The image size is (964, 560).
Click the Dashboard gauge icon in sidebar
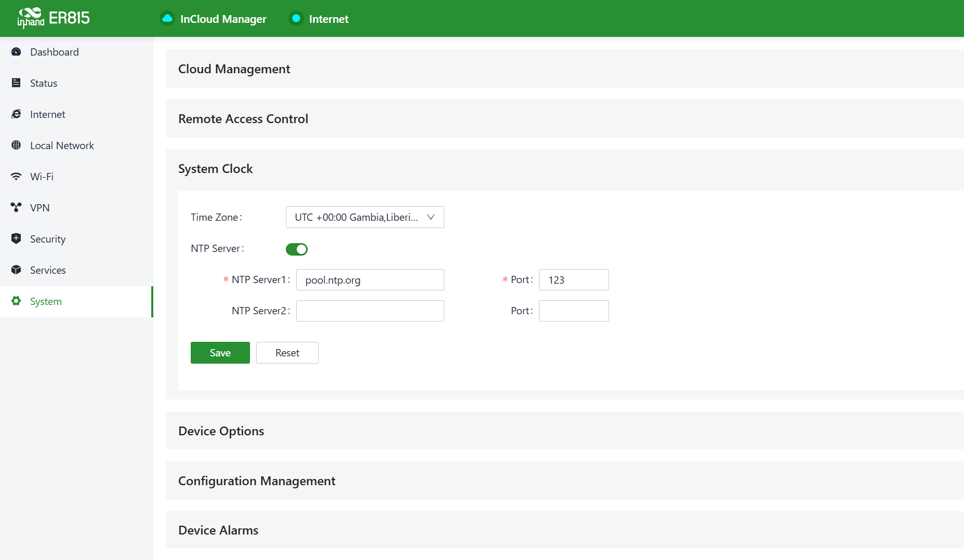(16, 52)
